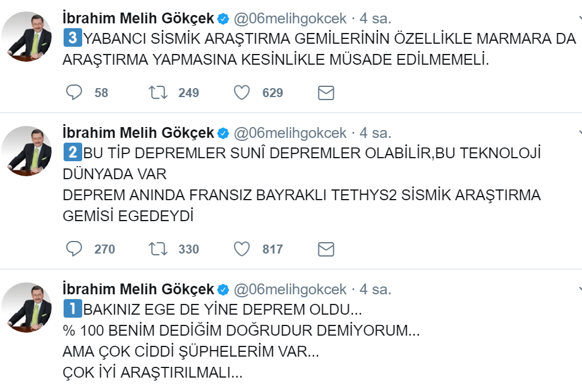Like the tweet with 629 likes

click(241, 92)
